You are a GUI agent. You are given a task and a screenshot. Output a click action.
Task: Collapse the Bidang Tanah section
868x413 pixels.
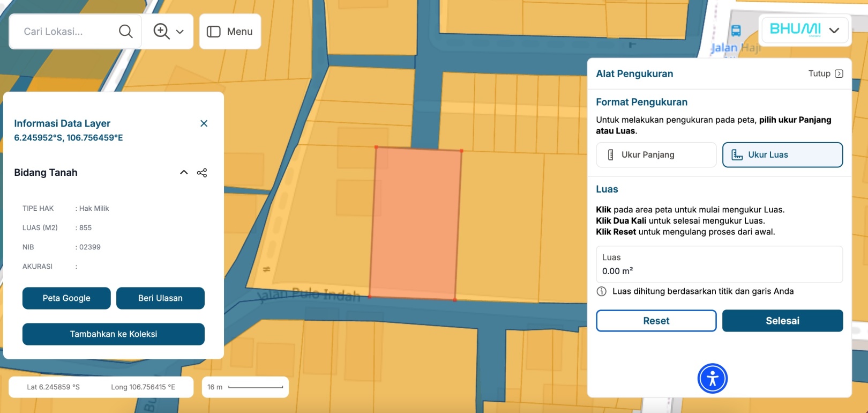184,173
